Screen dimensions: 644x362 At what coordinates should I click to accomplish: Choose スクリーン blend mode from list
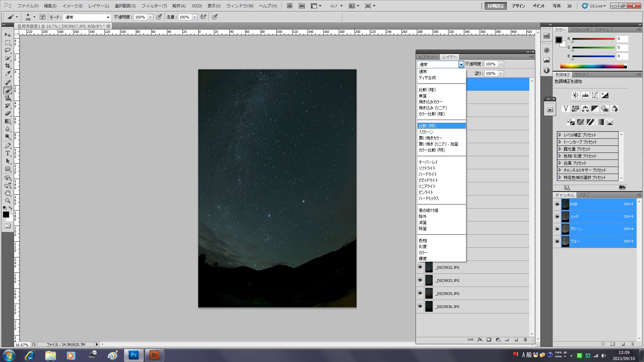click(x=426, y=132)
